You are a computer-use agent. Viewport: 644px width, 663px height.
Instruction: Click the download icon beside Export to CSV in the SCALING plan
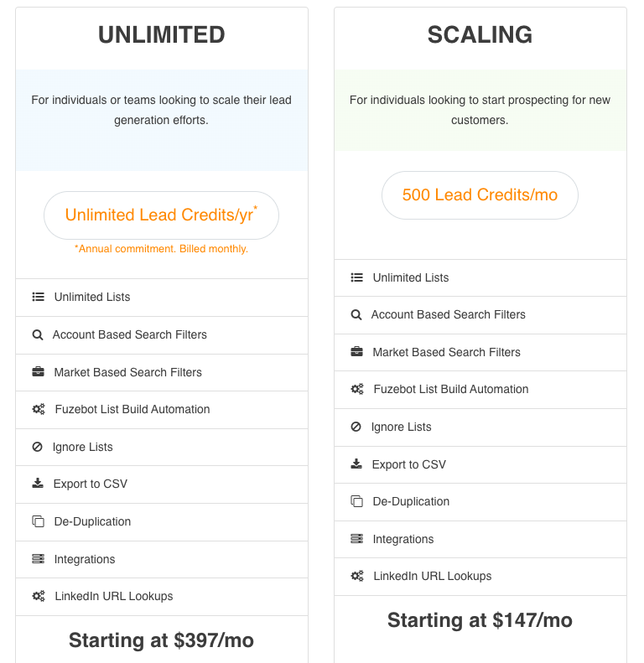click(356, 464)
